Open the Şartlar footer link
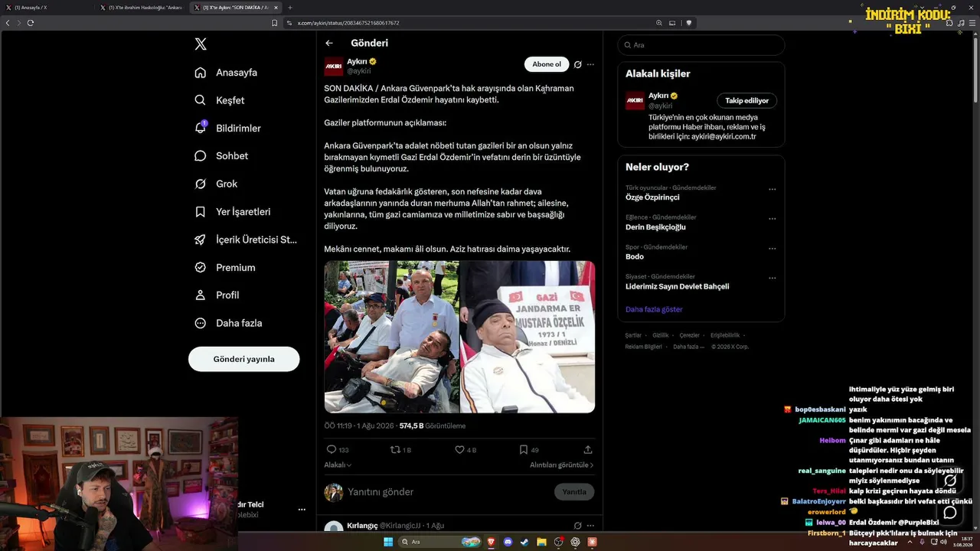Screen dimensions: 980x551 coord(633,335)
